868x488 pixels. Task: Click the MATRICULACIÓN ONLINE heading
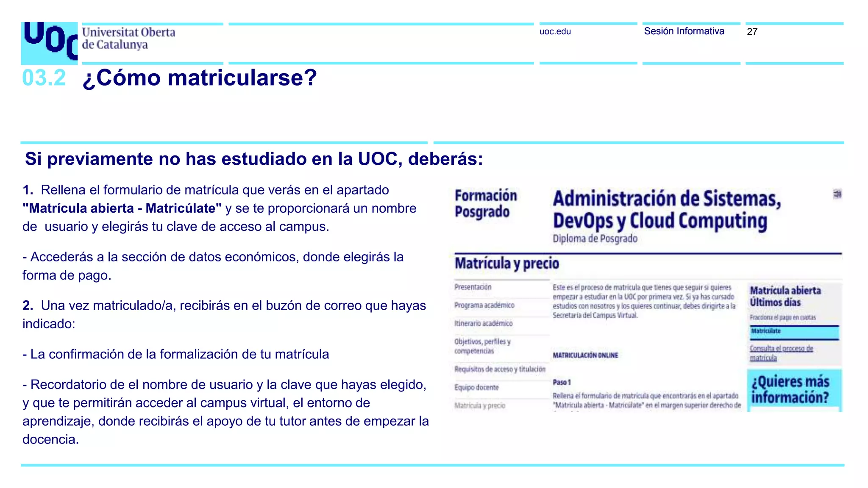coord(585,355)
